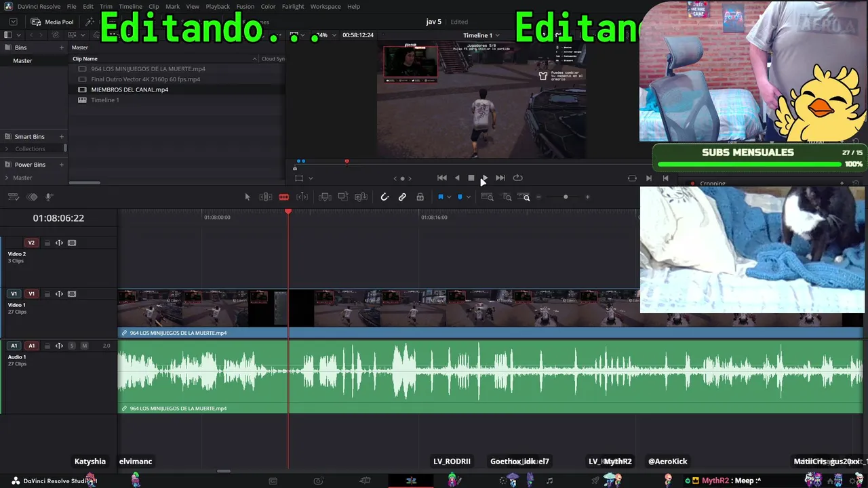
Task: Click the timeline view options icon
Action: click(x=13, y=197)
